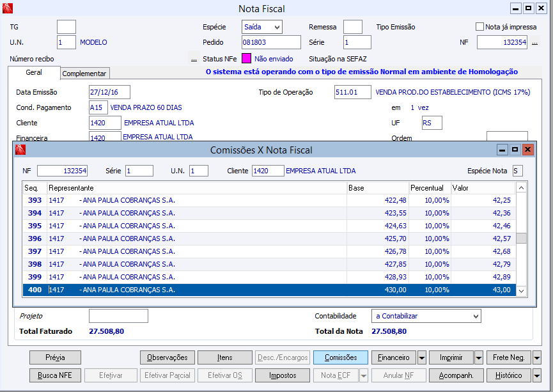Screen dimensions: 553x392
Task: Click the magenta Status NFe color indicator
Action: coord(246,59)
